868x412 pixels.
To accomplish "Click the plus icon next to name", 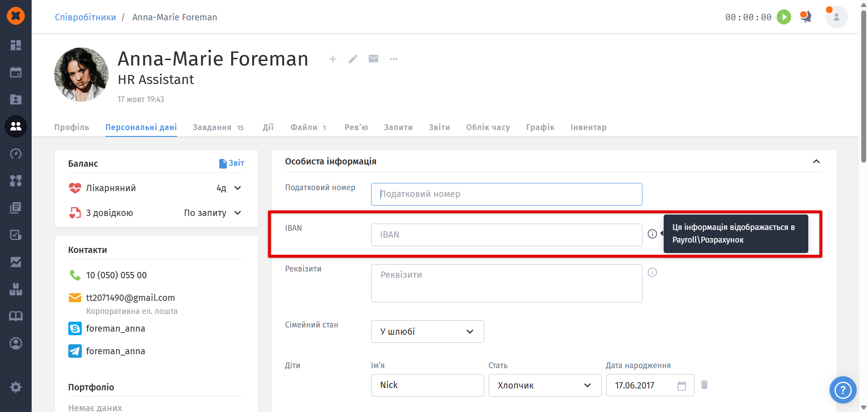I will [x=333, y=59].
